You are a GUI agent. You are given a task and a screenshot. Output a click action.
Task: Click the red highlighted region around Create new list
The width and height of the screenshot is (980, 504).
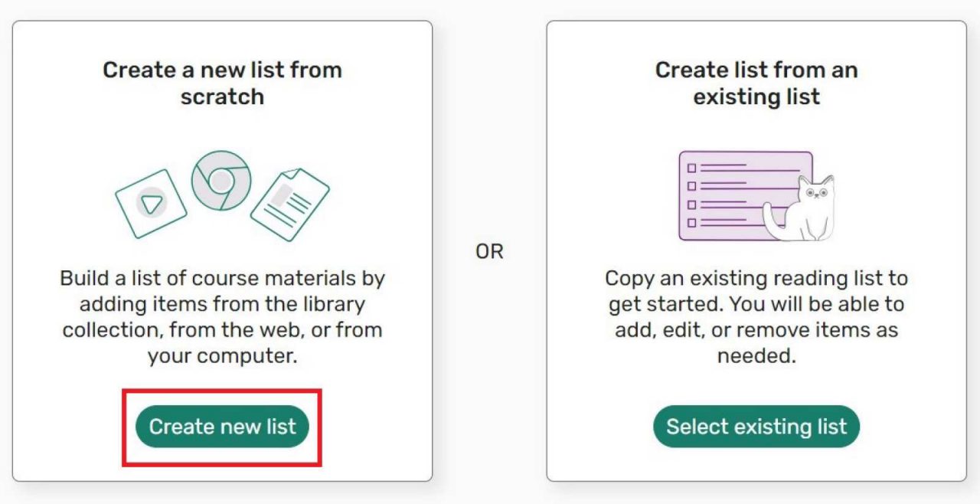222,427
